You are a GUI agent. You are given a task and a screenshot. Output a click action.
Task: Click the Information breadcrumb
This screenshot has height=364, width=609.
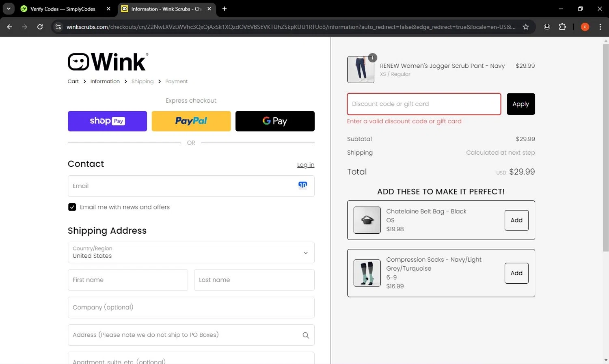coord(105,81)
